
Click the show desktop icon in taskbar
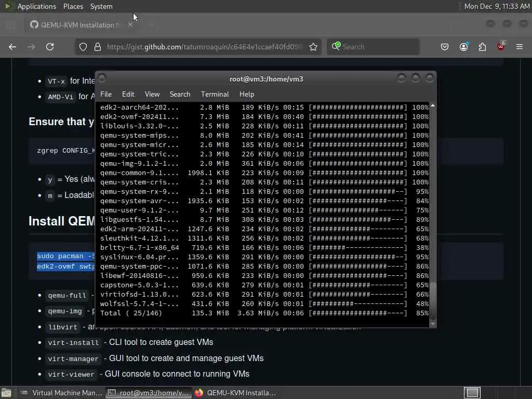click(x=6, y=393)
